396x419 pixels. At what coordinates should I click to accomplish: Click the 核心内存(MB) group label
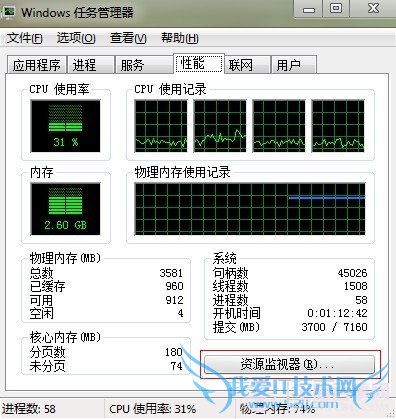click(65, 337)
